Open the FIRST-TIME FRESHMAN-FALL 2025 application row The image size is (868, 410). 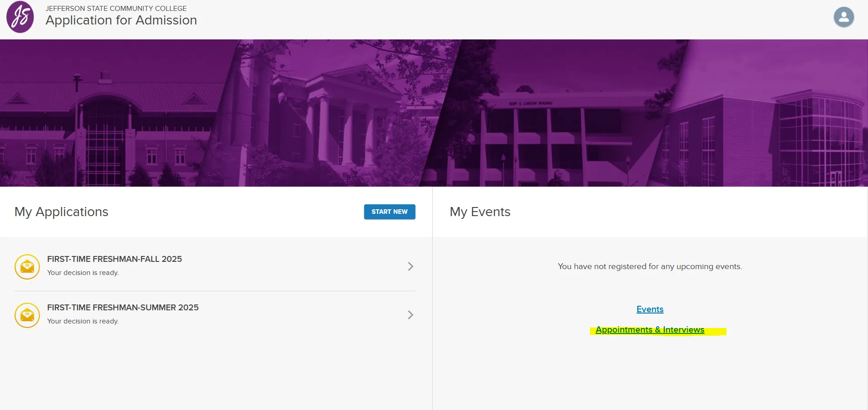[x=213, y=266]
